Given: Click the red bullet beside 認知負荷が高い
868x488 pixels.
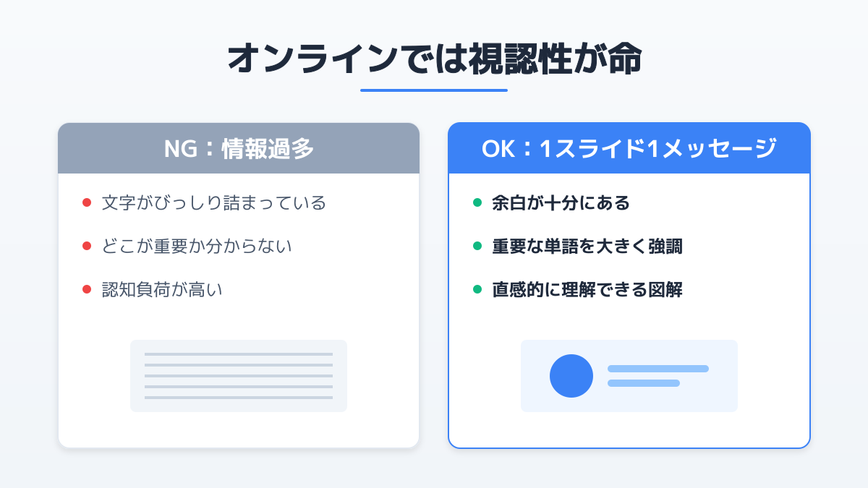Looking at the screenshot, I should pos(87,289).
